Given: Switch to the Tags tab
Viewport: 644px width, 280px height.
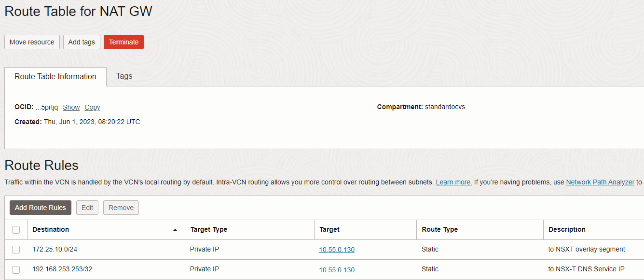Looking at the screenshot, I should pos(124,76).
